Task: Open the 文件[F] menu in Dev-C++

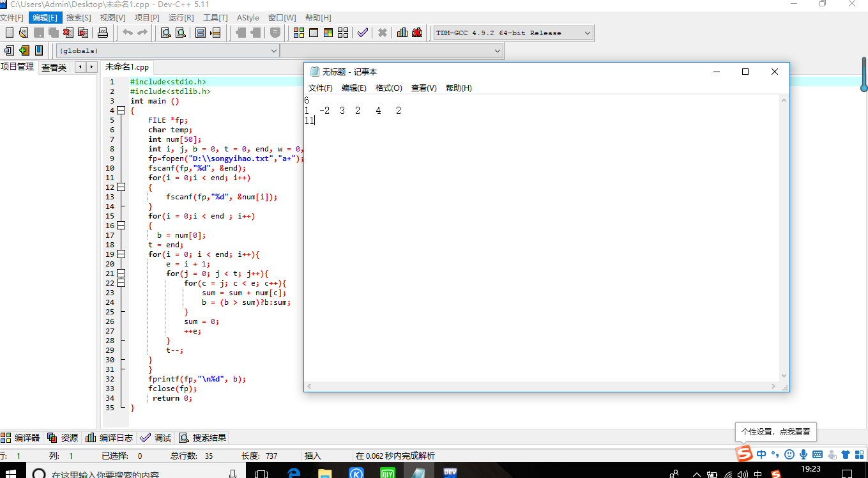Action: tap(11, 17)
